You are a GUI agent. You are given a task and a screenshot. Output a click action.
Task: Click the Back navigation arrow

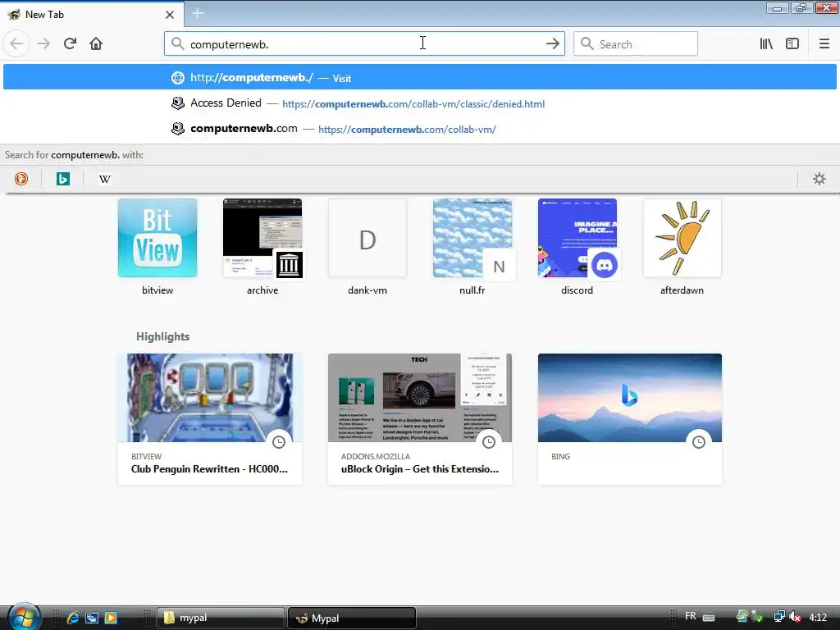pos(16,44)
